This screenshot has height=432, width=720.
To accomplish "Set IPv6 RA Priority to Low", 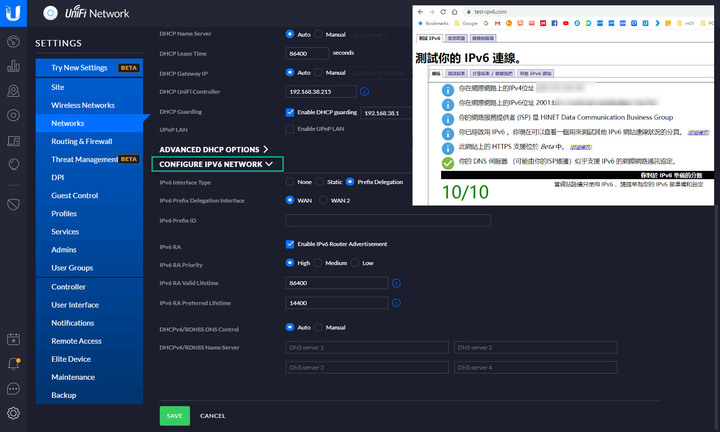I will [355, 263].
